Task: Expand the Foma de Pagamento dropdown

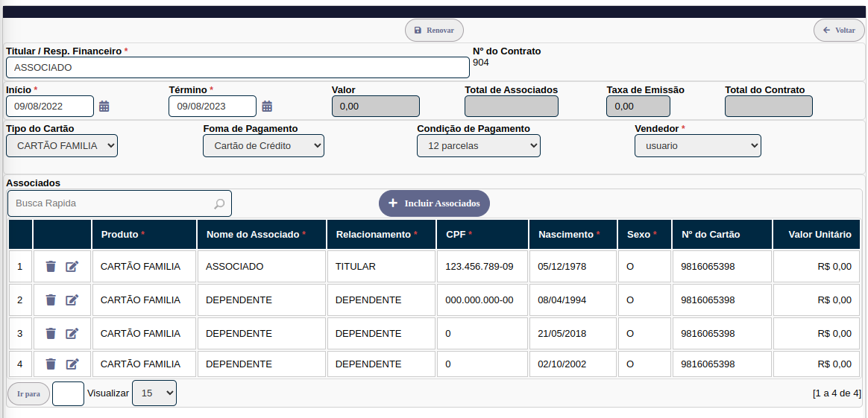Action: (x=263, y=146)
